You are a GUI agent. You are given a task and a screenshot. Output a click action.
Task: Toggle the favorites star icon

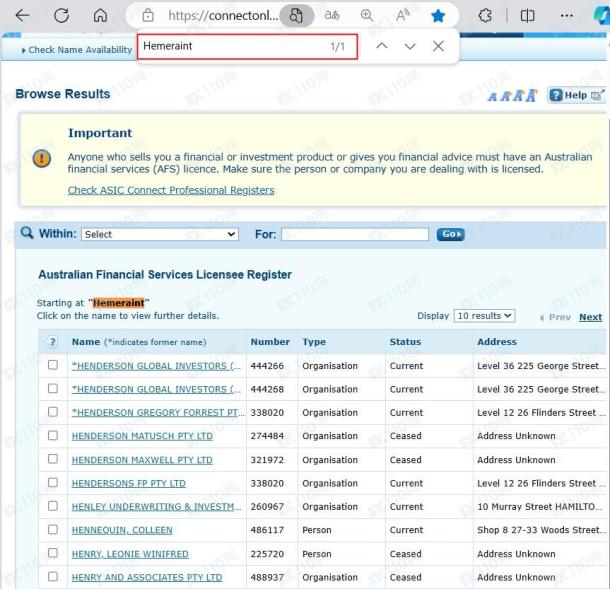[438, 16]
